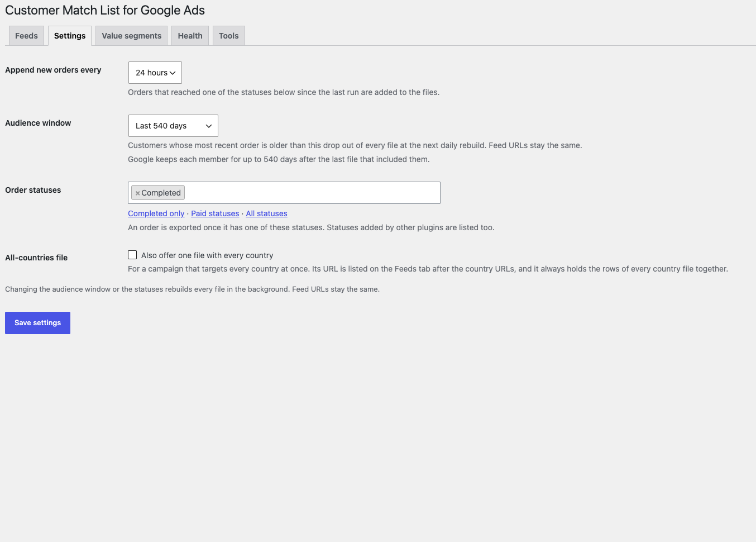This screenshot has width=756, height=542.
Task: Click the 'Also offer one file with every country' label
Action: [207, 255]
